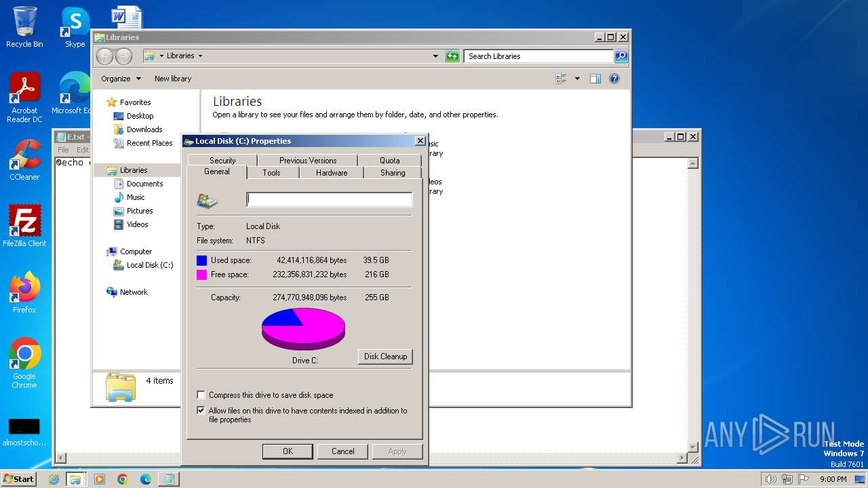
Task: Open FileZilla Client desktop shortcut
Action: (24, 226)
